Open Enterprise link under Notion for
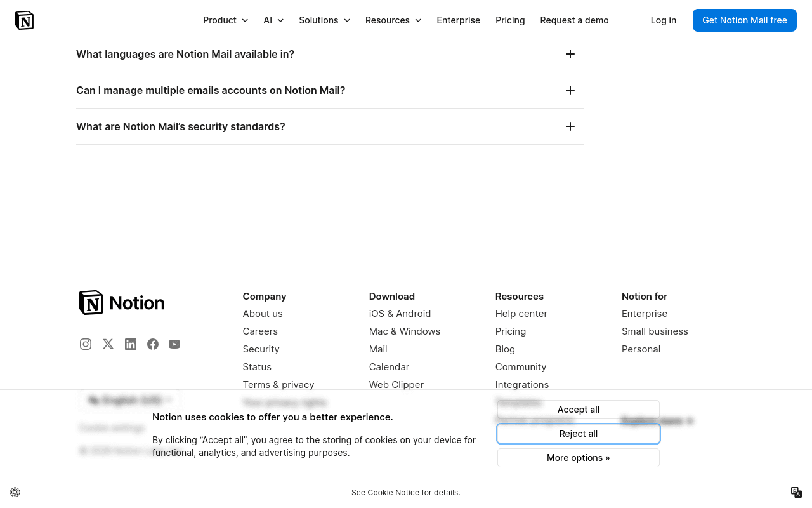Image resolution: width=812 pixels, height=508 pixels. point(645,314)
